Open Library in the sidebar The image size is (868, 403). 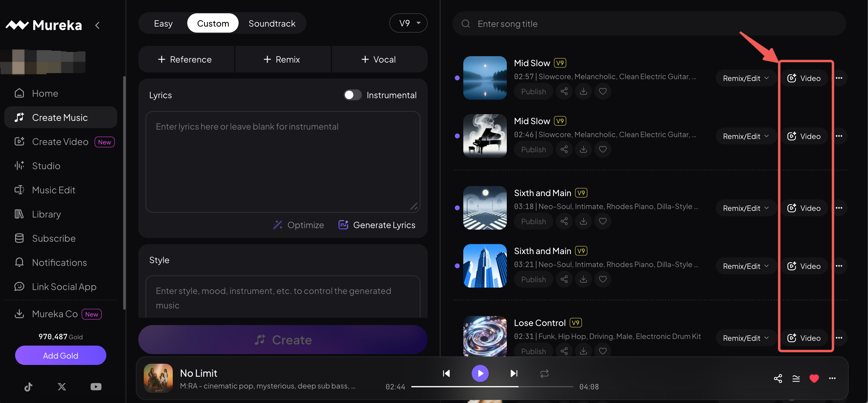(x=61, y=214)
